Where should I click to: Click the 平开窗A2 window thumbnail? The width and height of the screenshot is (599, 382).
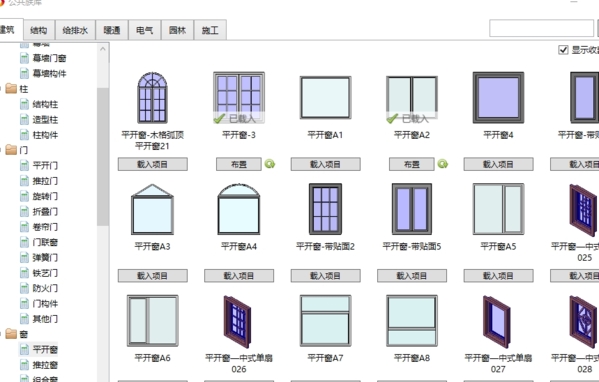click(x=412, y=97)
